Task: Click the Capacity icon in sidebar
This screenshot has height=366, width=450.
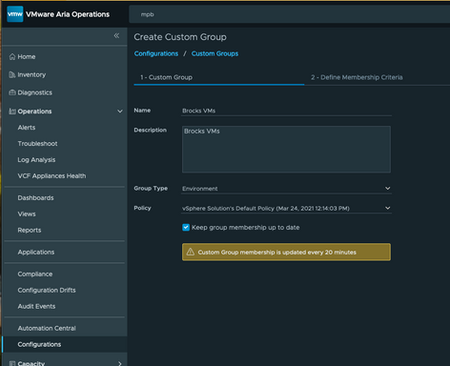Action: coord(12,363)
